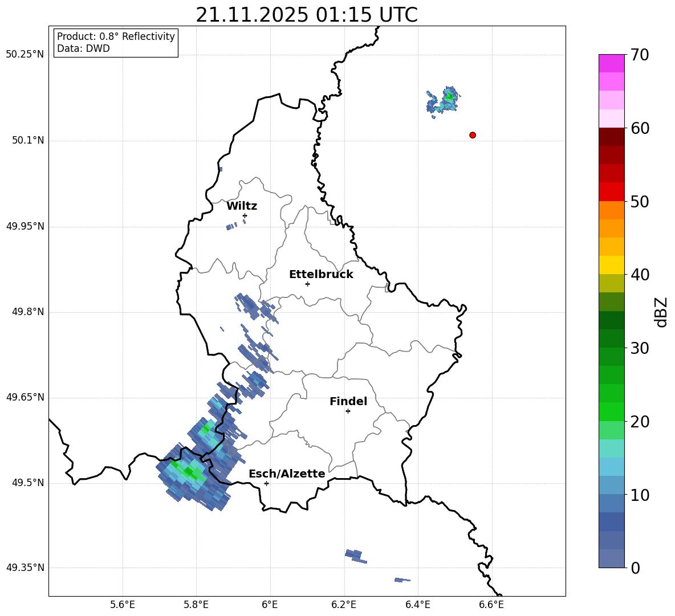Click the 49.5°N latitude label
675x616 pixels.
pos(27,483)
